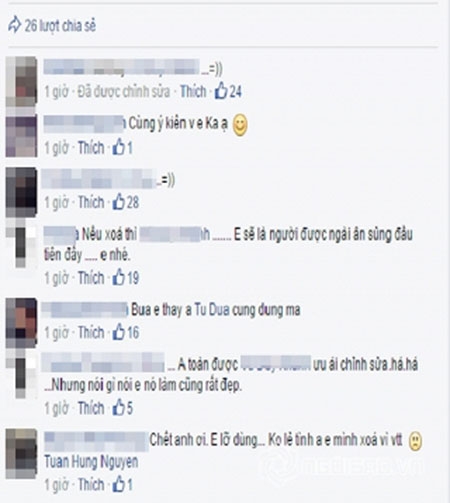Click the share arrow icon beside 26 lượt chia sẻ
Viewport: 450px width, 503px height.
click(14, 25)
